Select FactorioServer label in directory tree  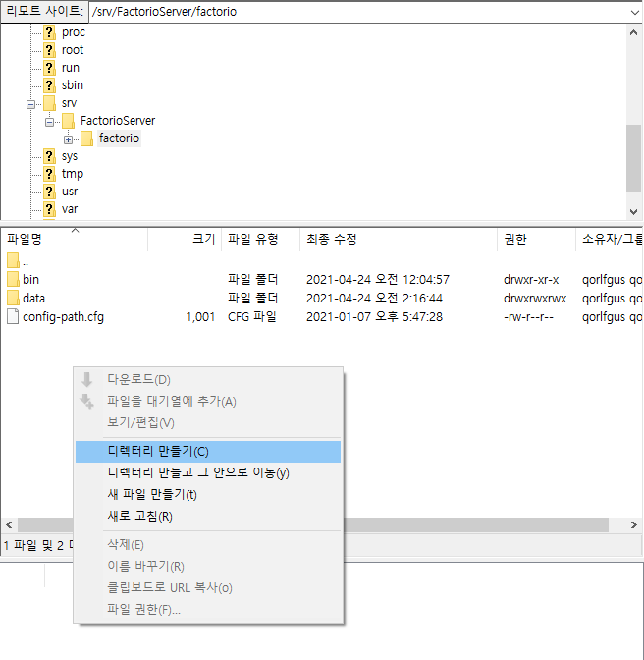click(x=118, y=121)
